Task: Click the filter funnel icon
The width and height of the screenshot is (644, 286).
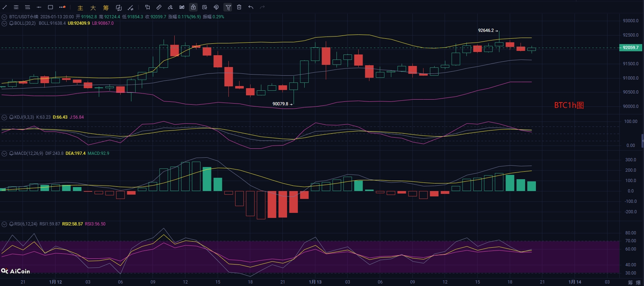Action: [228, 7]
